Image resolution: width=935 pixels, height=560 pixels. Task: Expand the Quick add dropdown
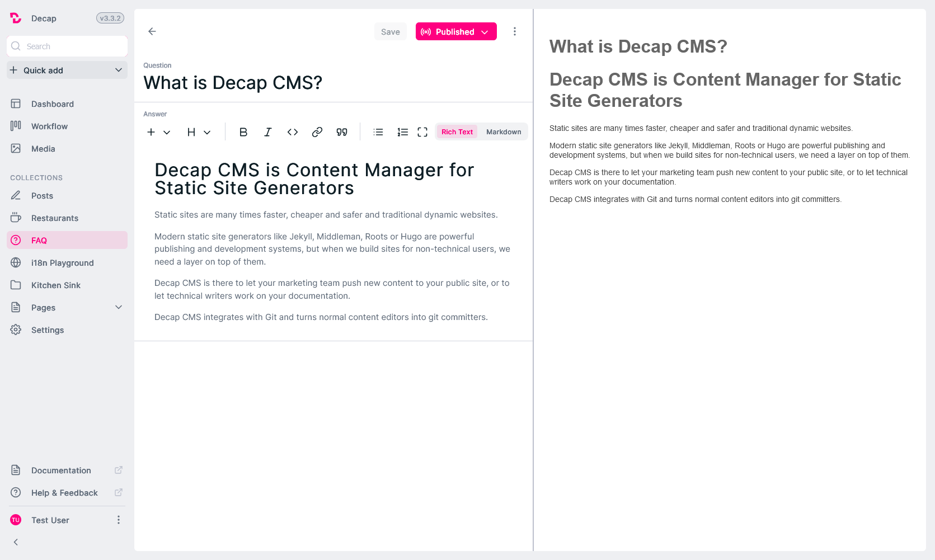(x=67, y=70)
